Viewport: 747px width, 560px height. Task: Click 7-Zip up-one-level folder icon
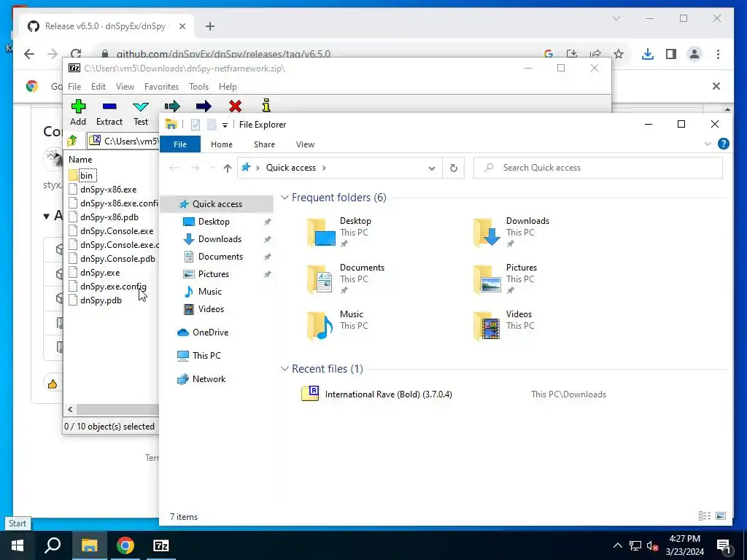click(x=72, y=141)
